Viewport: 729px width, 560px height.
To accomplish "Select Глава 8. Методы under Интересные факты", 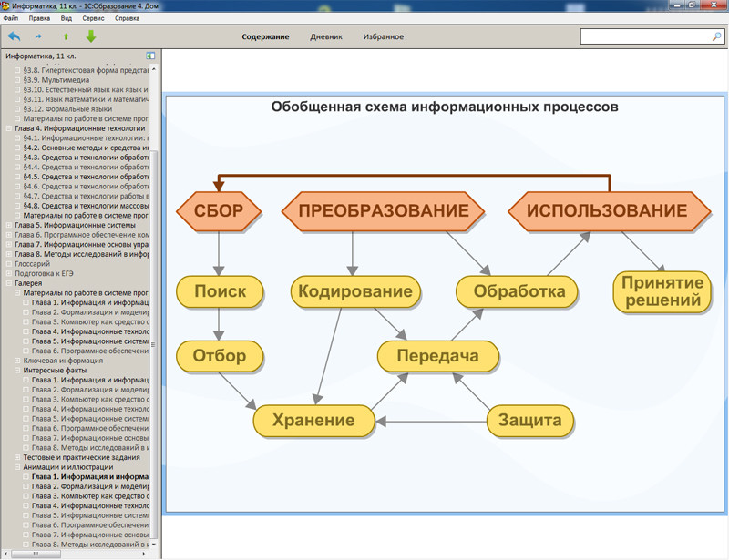I will [89, 448].
